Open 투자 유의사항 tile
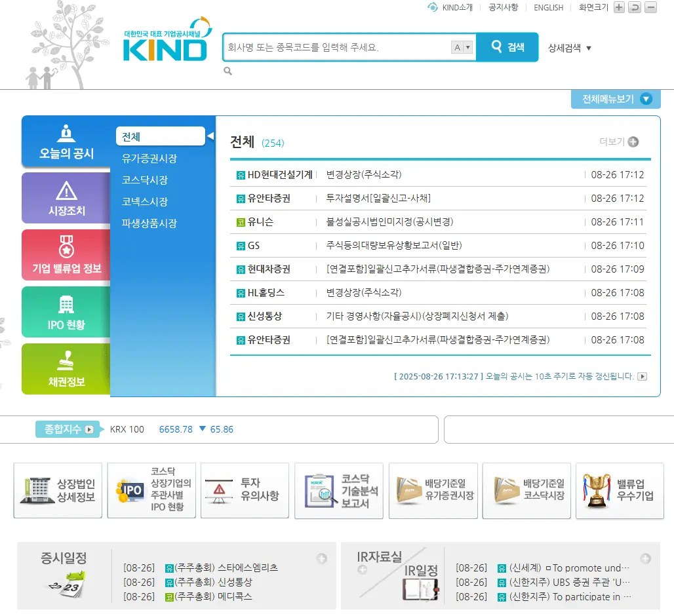Image resolution: width=674 pixels, height=616 pixels. 245,491
